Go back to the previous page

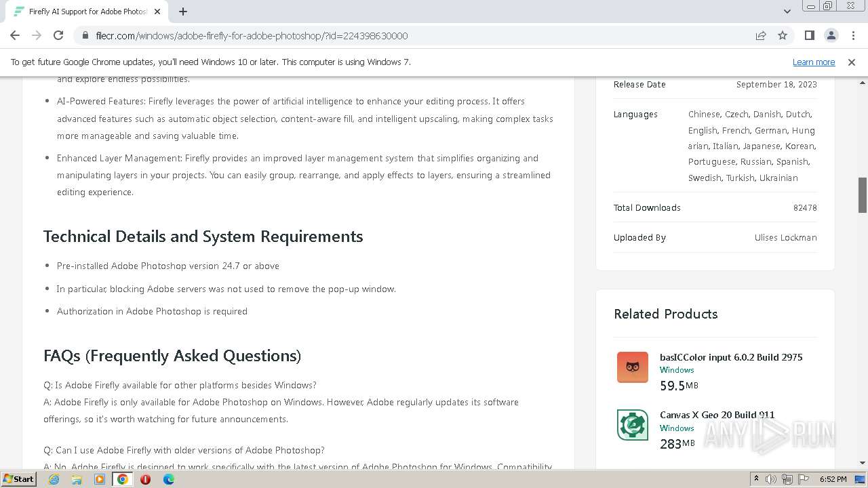pos(15,35)
